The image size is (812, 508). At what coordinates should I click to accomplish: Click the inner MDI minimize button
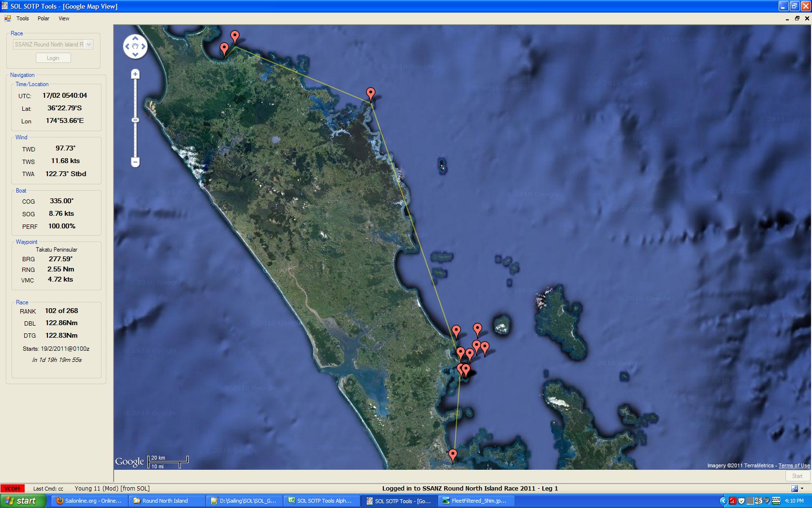click(788, 18)
